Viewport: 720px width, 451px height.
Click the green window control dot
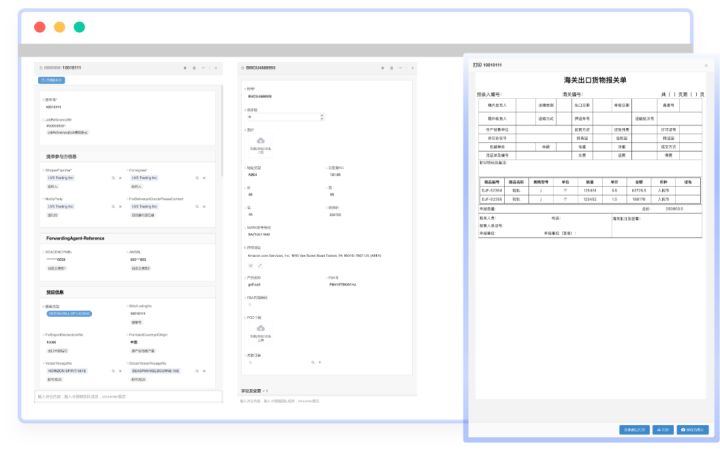[79, 27]
